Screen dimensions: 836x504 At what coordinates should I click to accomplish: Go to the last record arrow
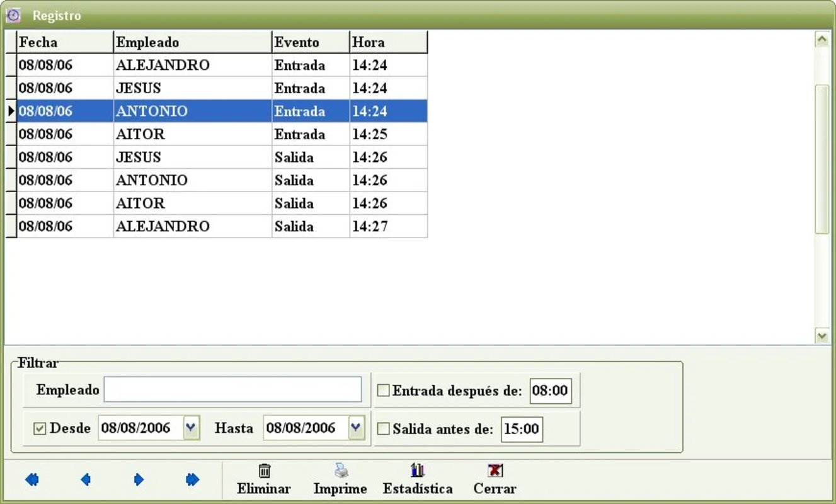(193, 480)
